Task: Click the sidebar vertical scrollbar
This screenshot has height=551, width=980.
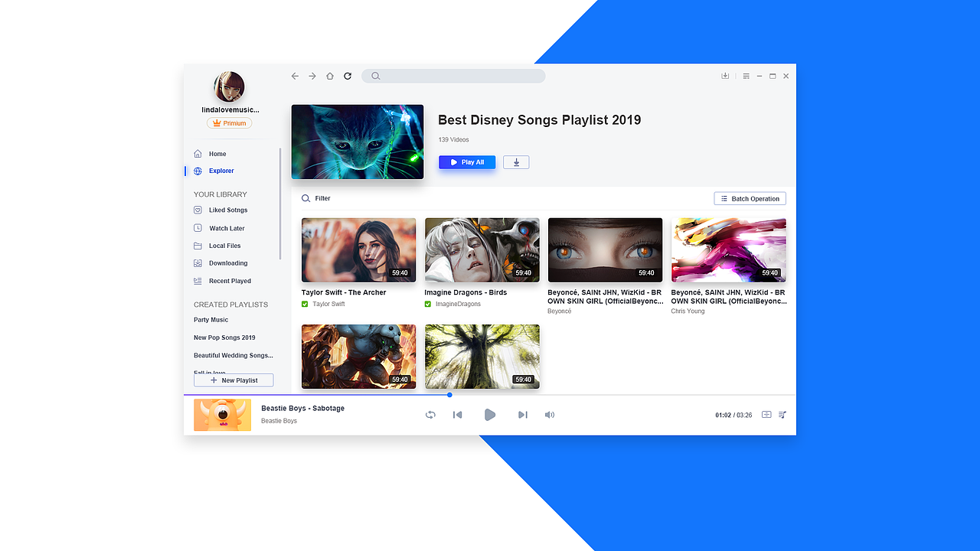Action: [280, 204]
